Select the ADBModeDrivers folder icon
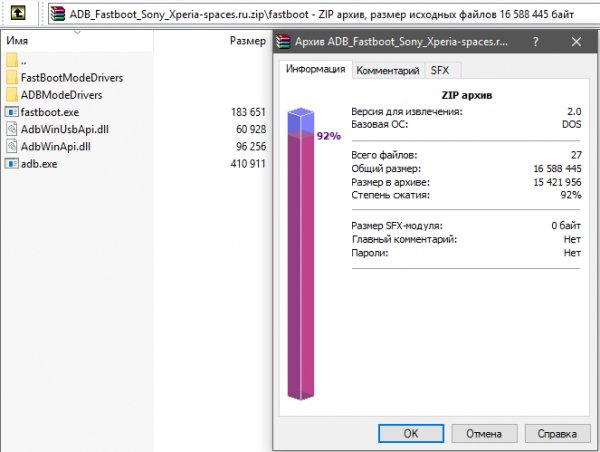 pos(12,95)
